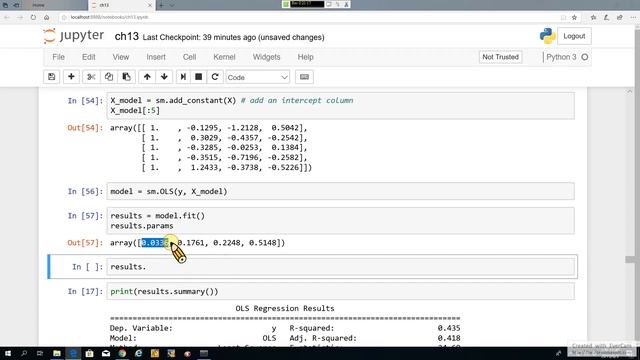Launch Google Chrome from the taskbar
This screenshot has height=360, width=640.
click(122, 353)
